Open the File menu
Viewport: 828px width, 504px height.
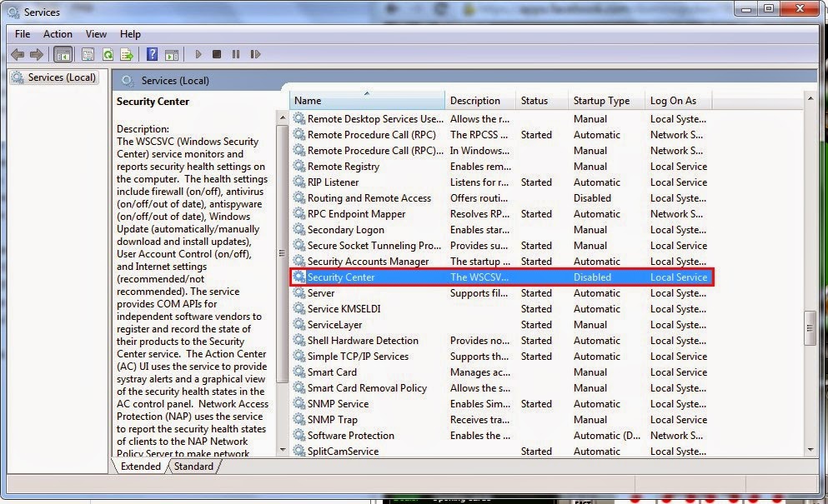pyautogui.click(x=23, y=34)
